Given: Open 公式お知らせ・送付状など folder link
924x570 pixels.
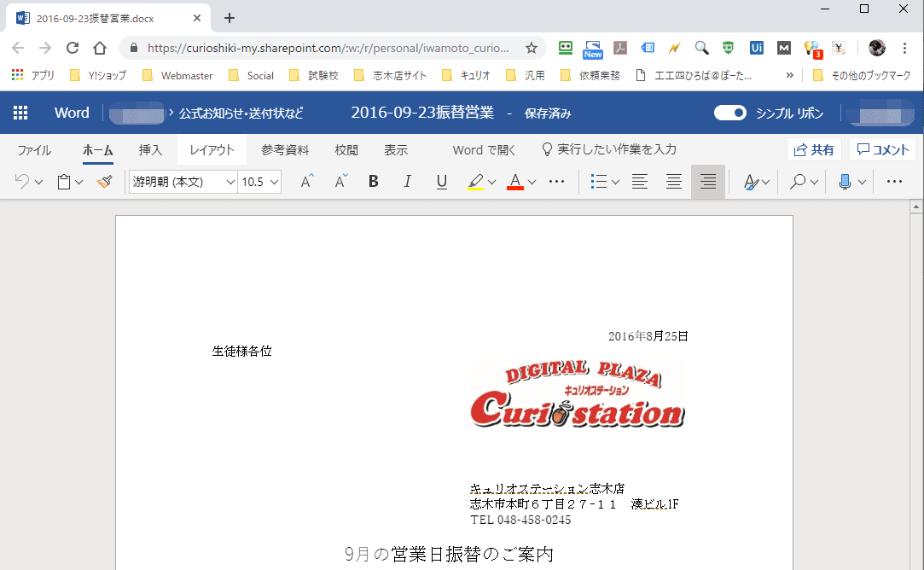Looking at the screenshot, I should click(241, 113).
